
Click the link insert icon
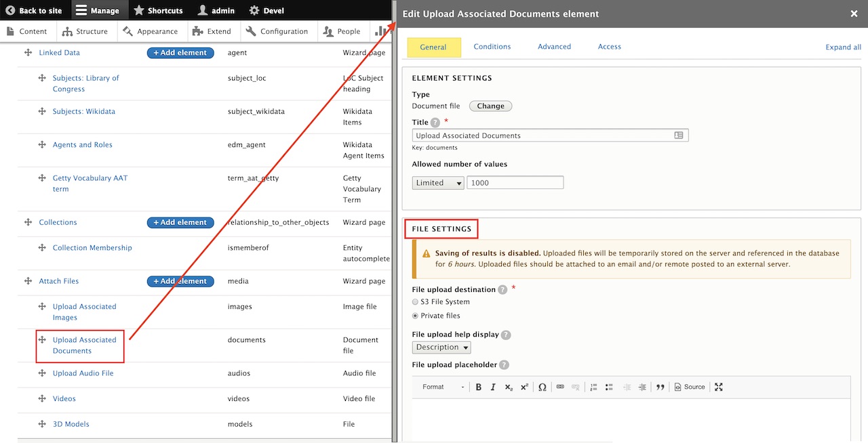[x=560, y=387]
